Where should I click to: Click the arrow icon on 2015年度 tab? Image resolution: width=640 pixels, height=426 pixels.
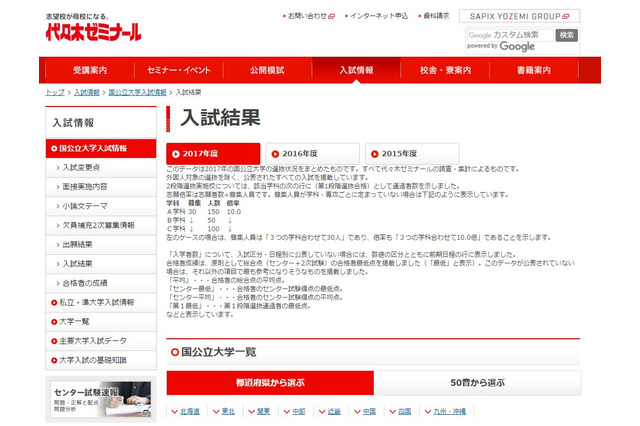click(375, 154)
